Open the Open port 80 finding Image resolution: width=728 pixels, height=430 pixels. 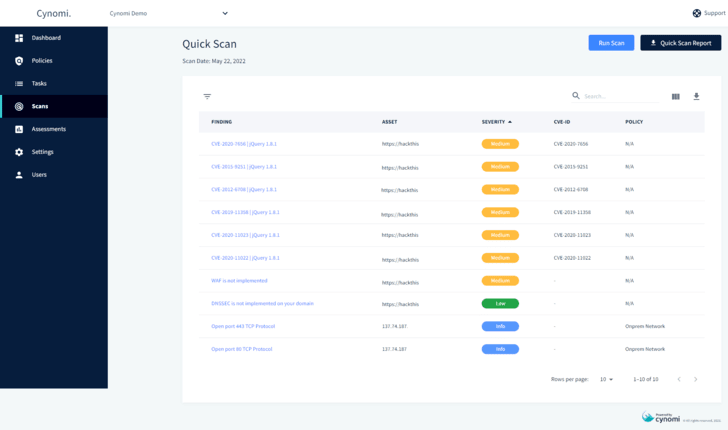(241, 349)
